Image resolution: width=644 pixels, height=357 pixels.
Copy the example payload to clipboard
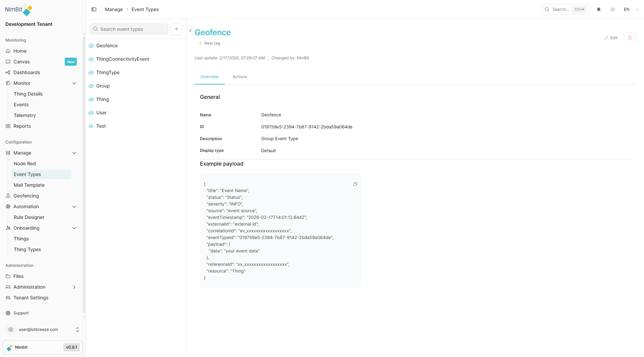pos(355,184)
